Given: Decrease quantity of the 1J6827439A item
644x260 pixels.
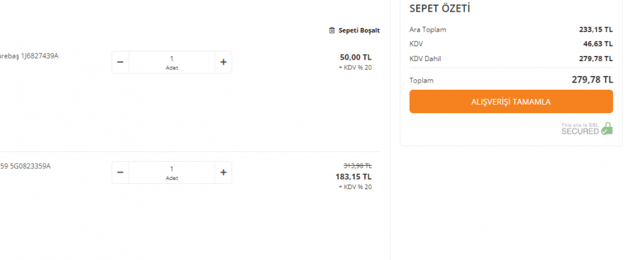Looking at the screenshot, I should point(120,62).
